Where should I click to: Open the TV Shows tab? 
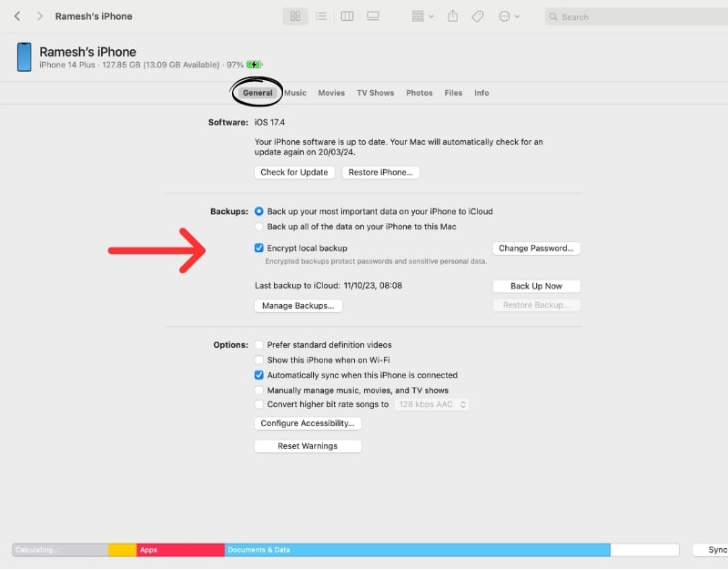click(x=375, y=93)
